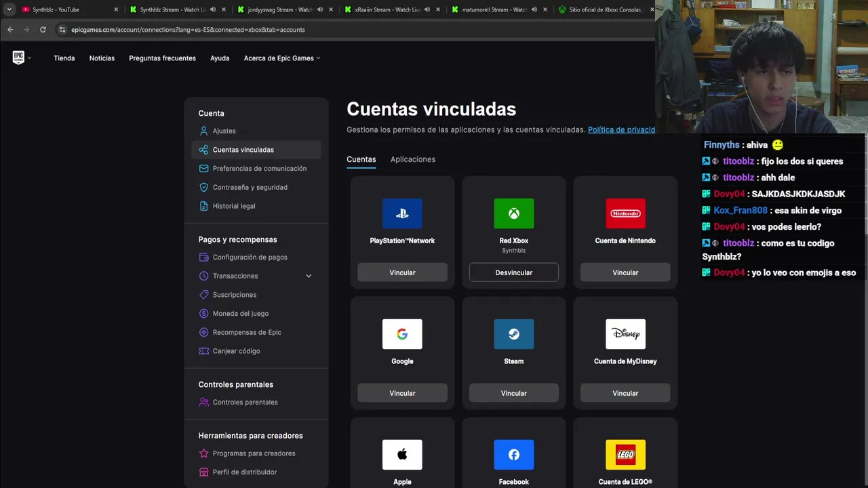The image size is (868, 488).
Task: Click the Perfil de distribuidor store icon
Action: [x=203, y=472]
